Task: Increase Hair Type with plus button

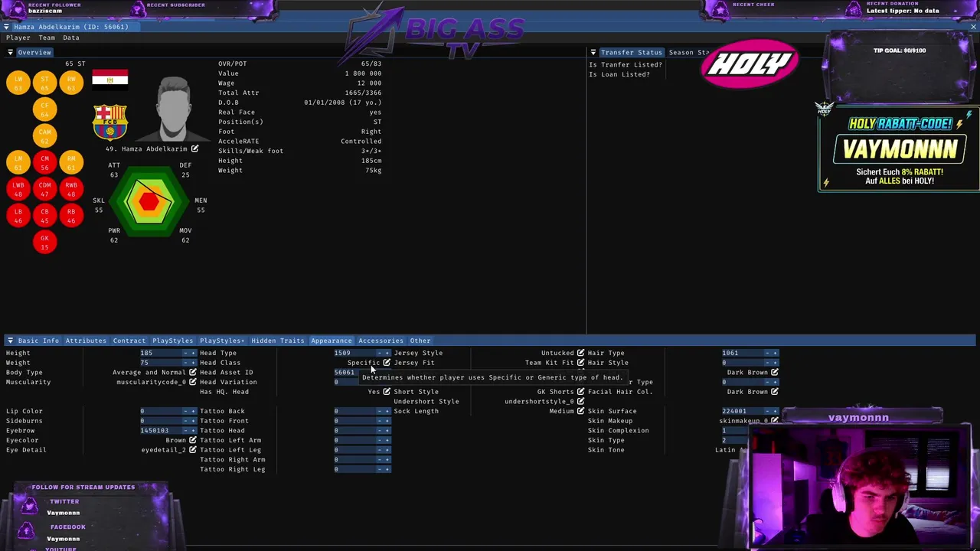Action: click(775, 354)
